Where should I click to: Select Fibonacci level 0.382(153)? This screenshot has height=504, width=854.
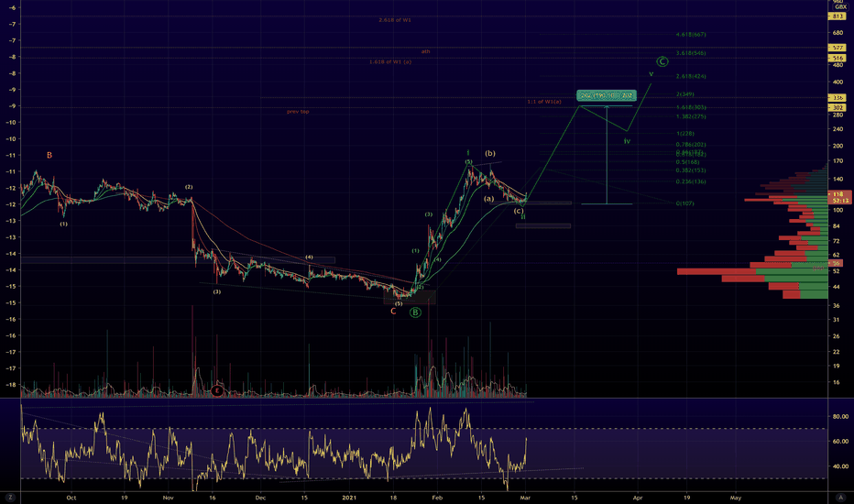691,170
